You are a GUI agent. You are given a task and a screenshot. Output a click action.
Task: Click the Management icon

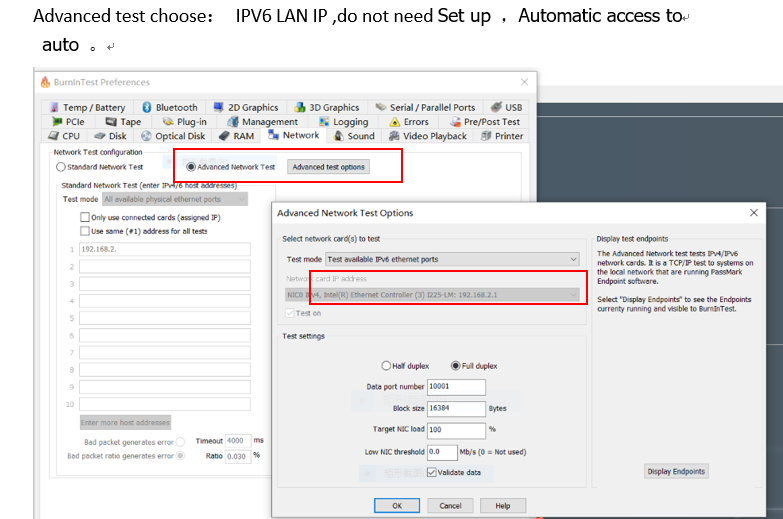pos(233,121)
